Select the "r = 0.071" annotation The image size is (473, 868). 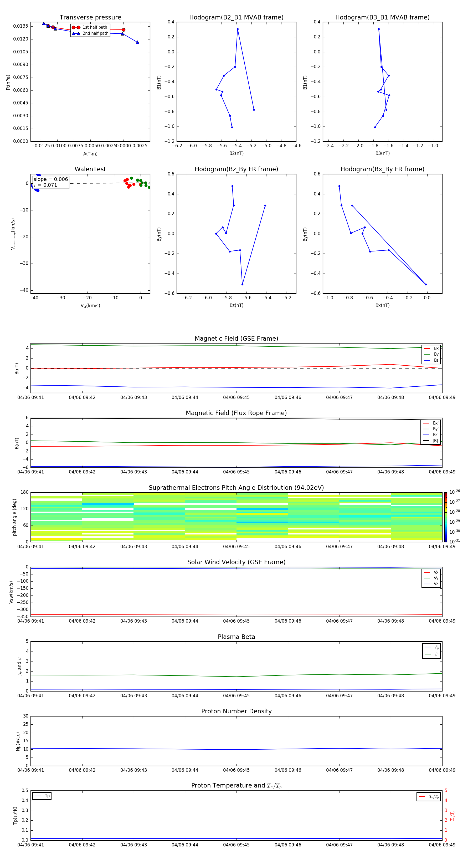pyautogui.click(x=45, y=185)
